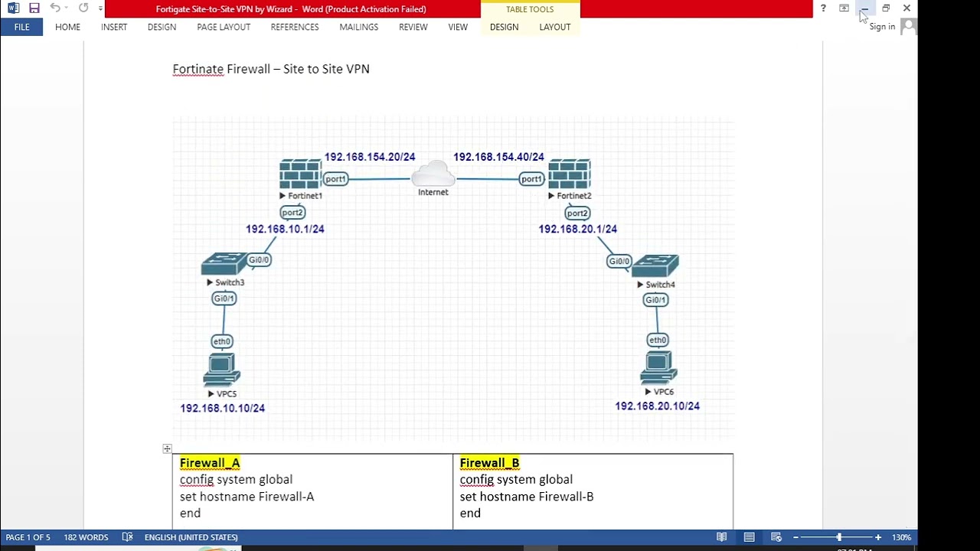Click the VPC5 computer icon
The height and width of the screenshot is (551, 980).
[x=222, y=370]
